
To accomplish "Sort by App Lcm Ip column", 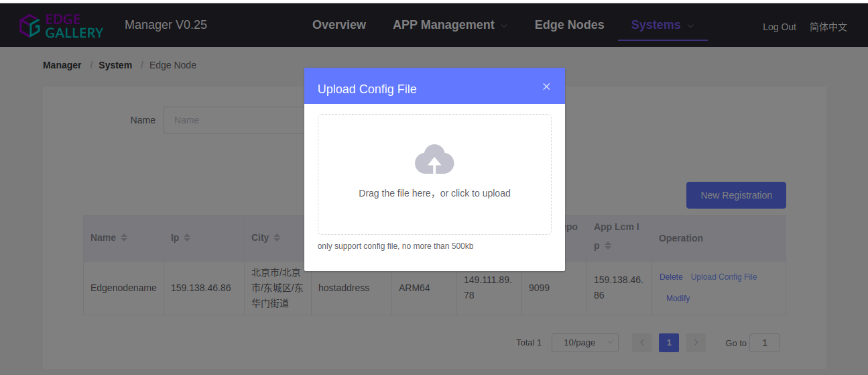I will point(608,246).
